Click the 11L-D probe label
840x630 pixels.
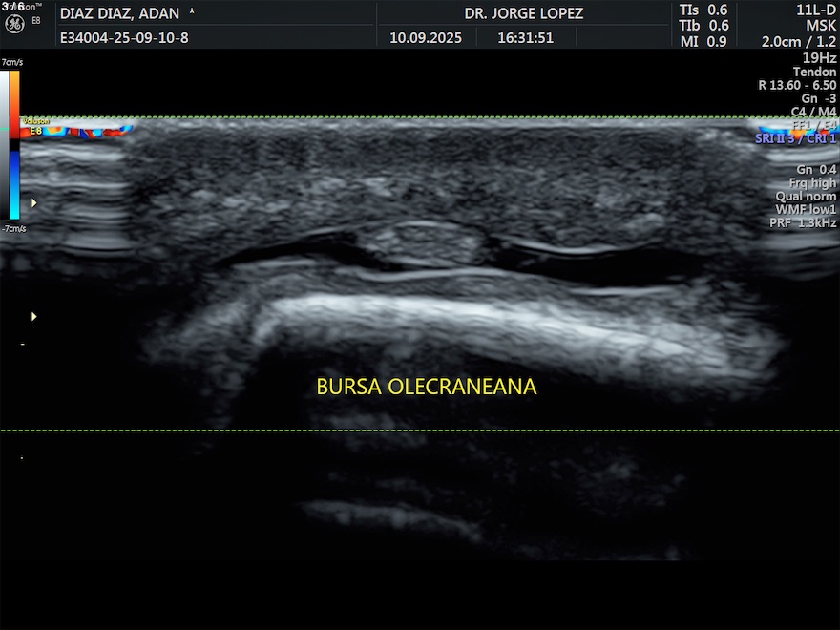[x=816, y=10]
